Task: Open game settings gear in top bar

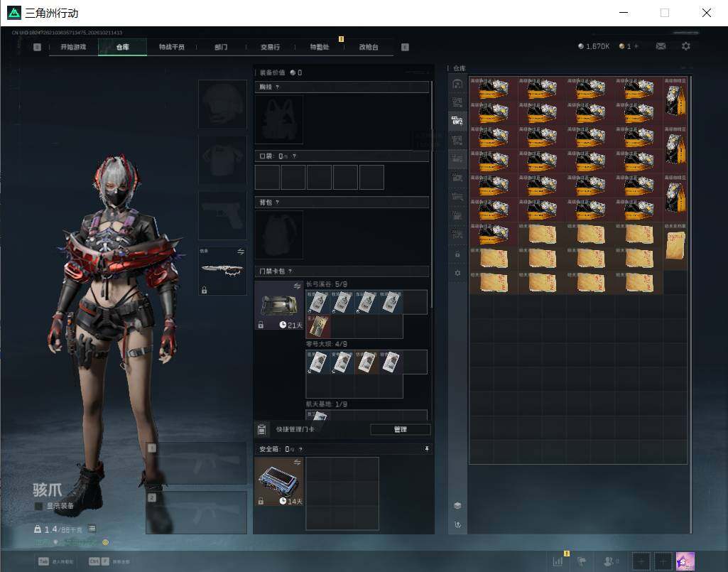Action: (686, 46)
